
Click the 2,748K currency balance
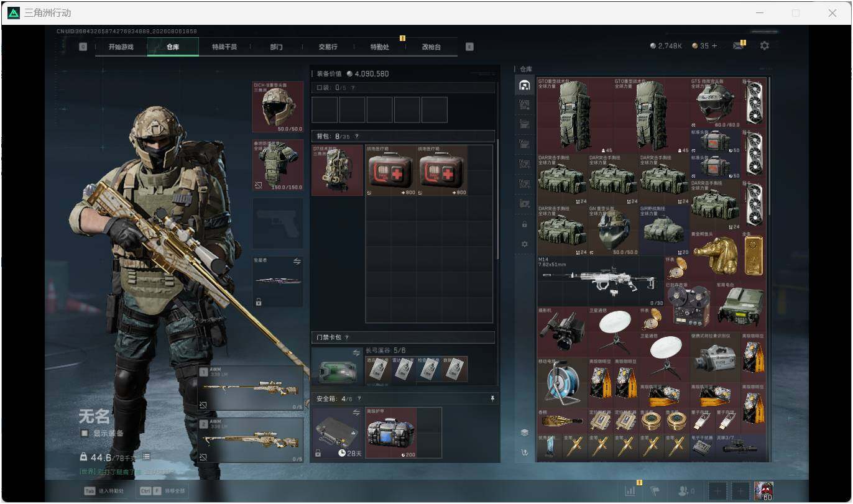click(666, 46)
